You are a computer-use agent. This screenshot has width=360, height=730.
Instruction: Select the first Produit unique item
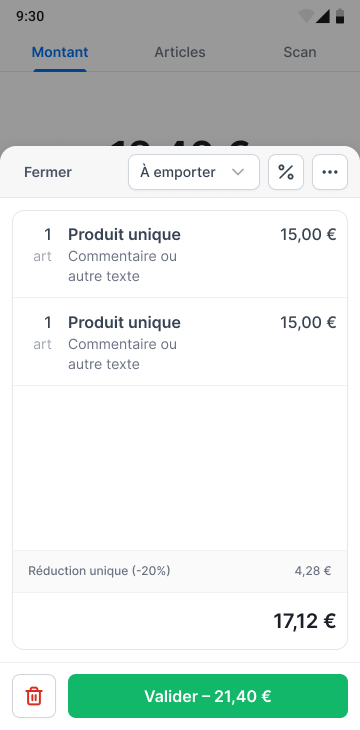click(x=180, y=254)
